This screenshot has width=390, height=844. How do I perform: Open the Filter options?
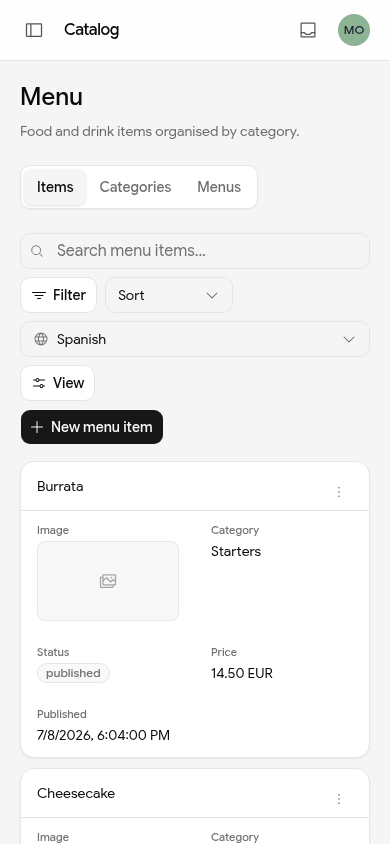[59, 295]
